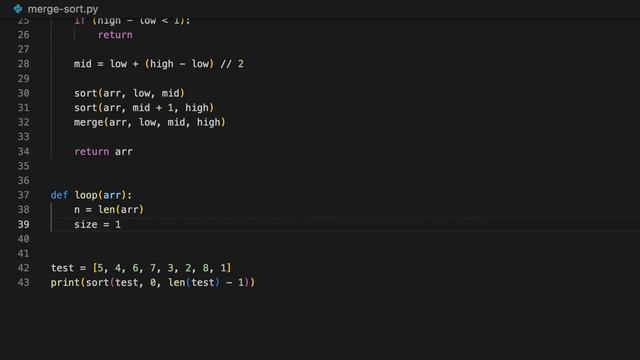Select the merge-sort.py editor tab
The width and height of the screenshot is (640, 360).
pyautogui.click(x=56, y=9)
